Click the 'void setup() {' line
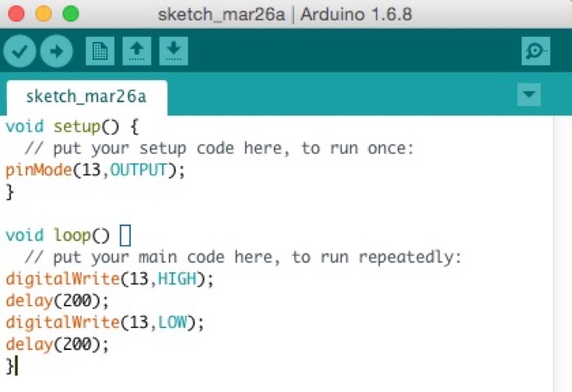Image resolution: width=572 pixels, height=392 pixels. click(72, 127)
